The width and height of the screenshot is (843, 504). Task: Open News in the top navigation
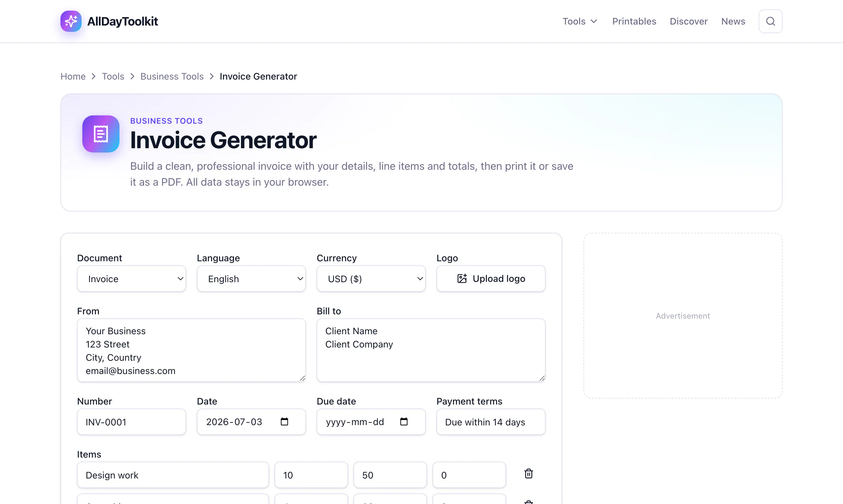(x=733, y=21)
